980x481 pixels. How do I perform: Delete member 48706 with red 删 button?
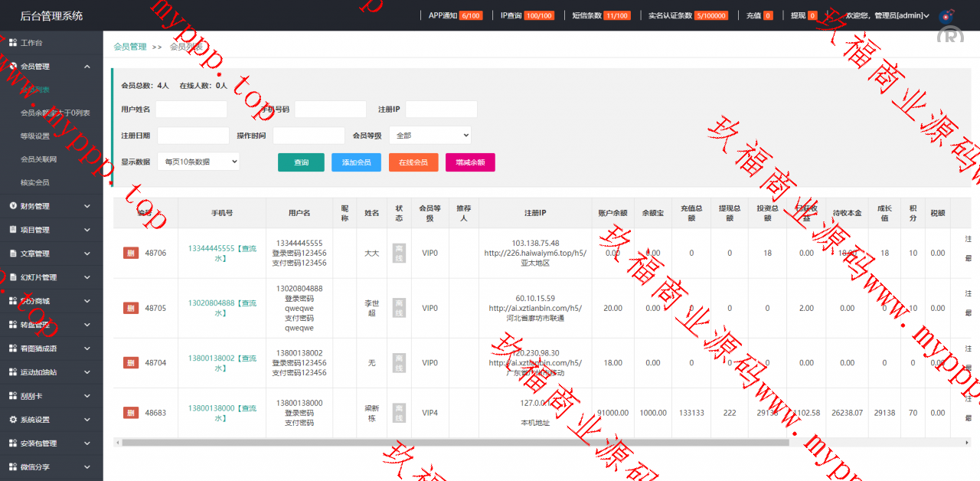(131, 253)
